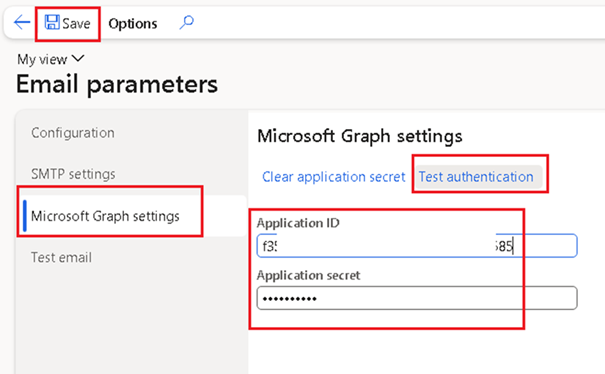Focus the Application ID field
Screen dimensions: 605x374
pos(417,245)
